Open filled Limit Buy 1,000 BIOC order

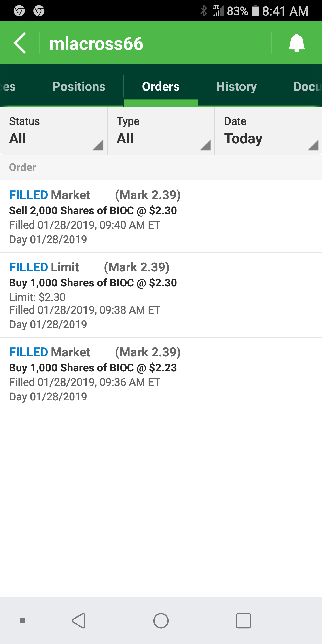pos(160,295)
